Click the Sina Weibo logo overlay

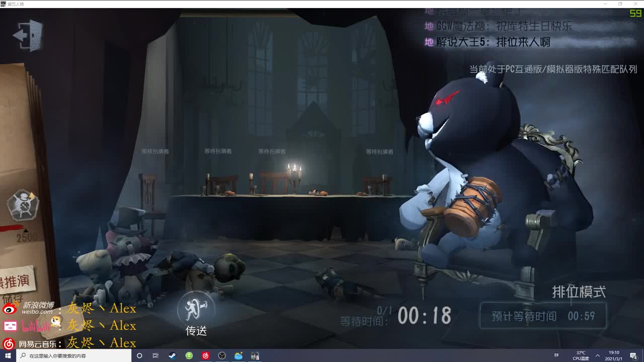(10, 309)
